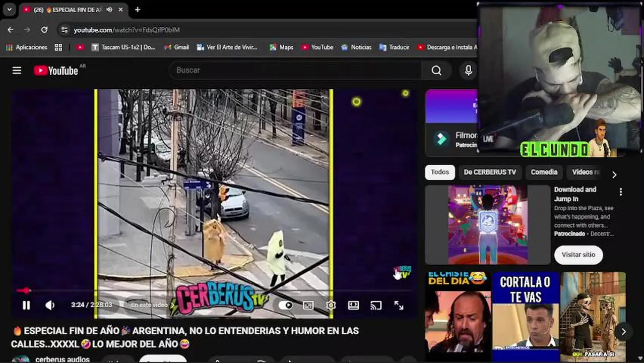Open the Download and Jump In ad thumbnail
Screen dimensions: 644x363
[488, 225]
